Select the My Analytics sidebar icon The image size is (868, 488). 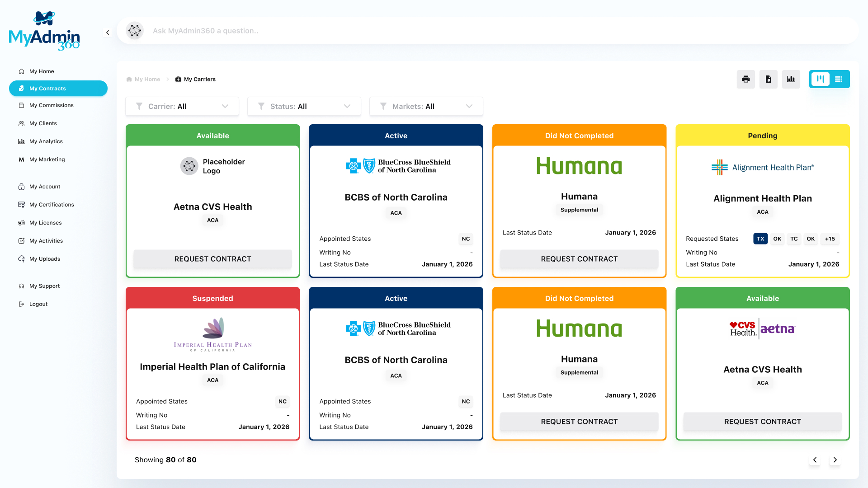pos(22,141)
